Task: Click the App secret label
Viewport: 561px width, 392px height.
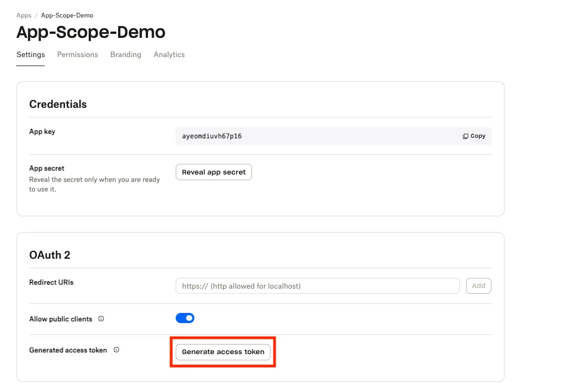Action: click(47, 168)
